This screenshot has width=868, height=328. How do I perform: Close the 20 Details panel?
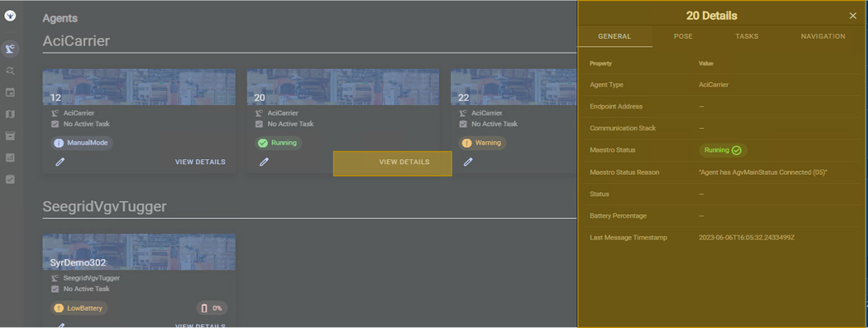pos(852,16)
